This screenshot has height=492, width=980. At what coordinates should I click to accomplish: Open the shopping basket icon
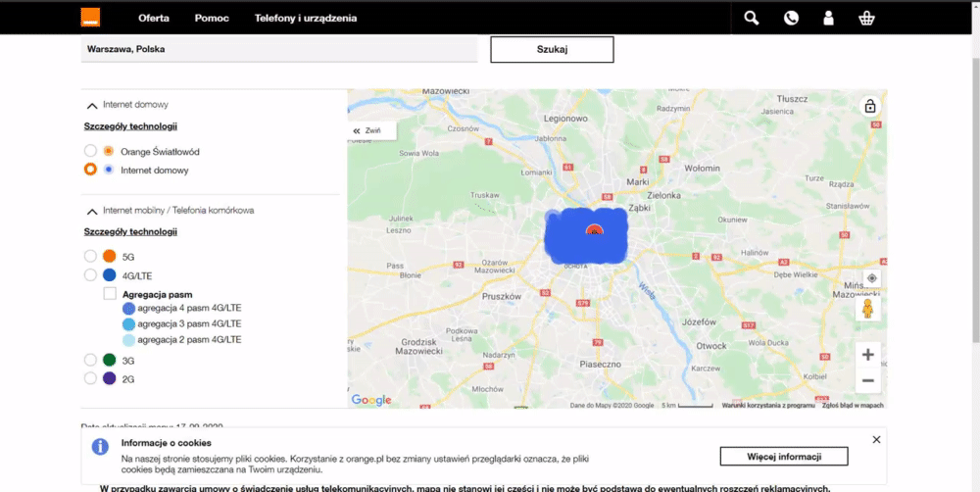866,18
